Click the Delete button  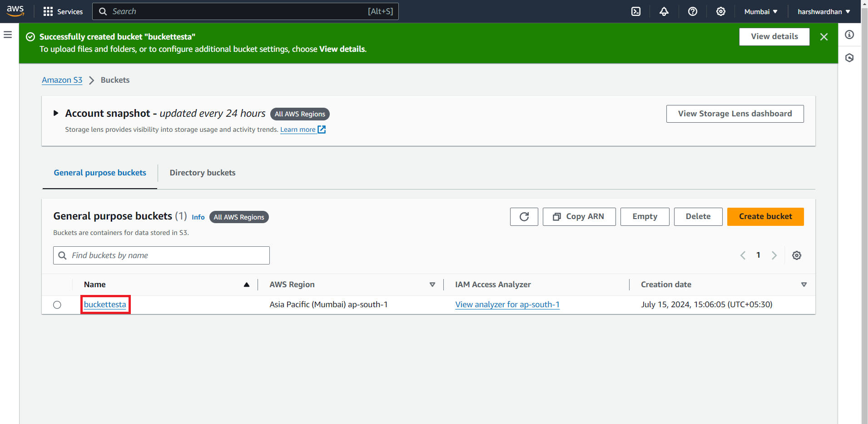click(x=698, y=217)
